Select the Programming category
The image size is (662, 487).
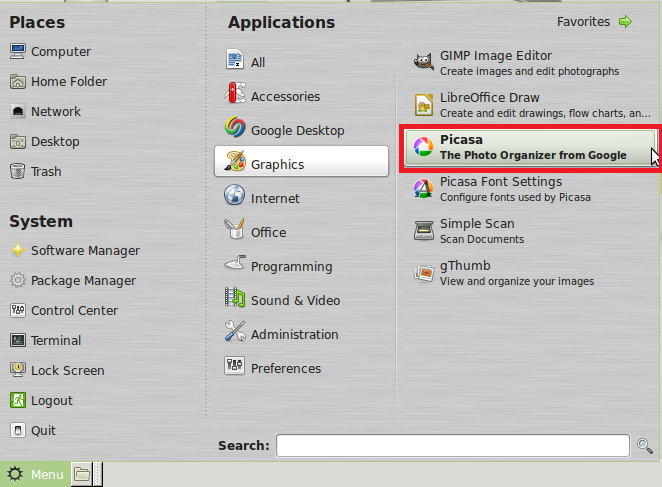pos(301,266)
